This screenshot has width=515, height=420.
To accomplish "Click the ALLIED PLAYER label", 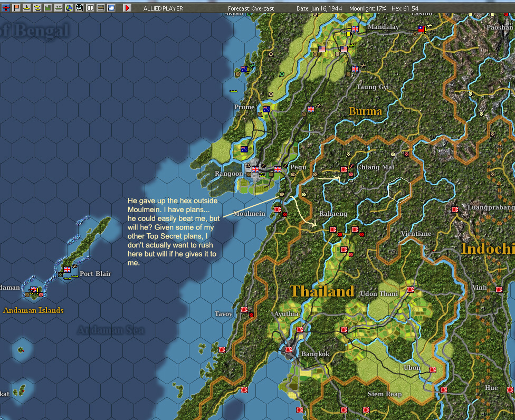I will pos(163,8).
